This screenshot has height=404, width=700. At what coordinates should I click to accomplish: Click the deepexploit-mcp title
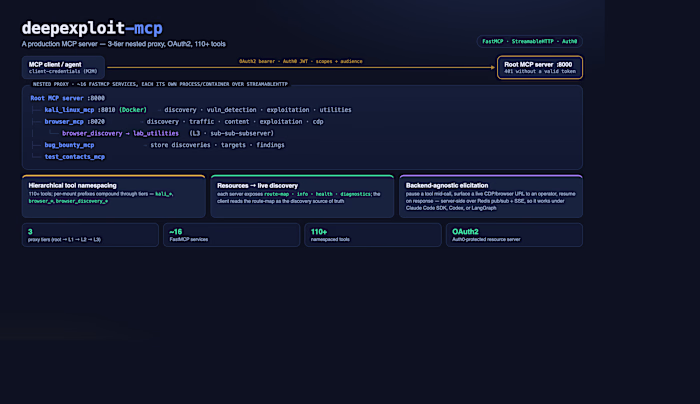coord(92,28)
